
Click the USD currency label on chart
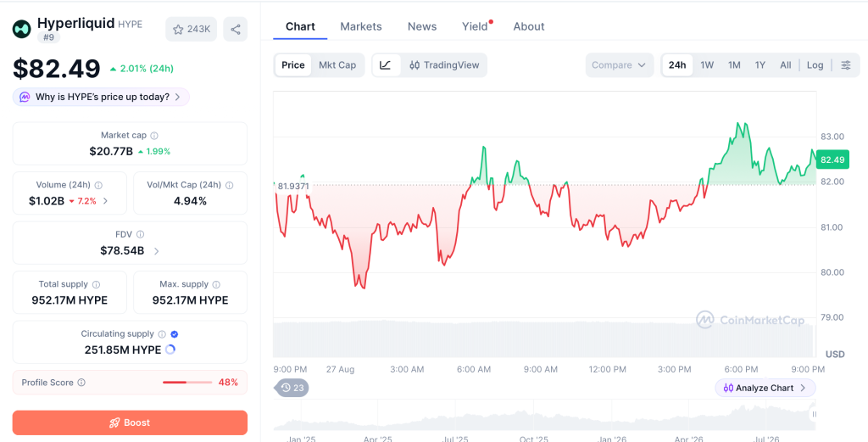pyautogui.click(x=835, y=354)
